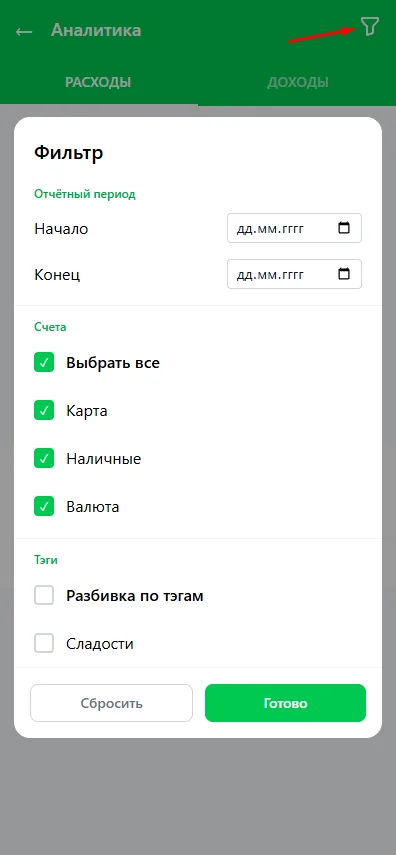Click the Фильтр dialog heading
The width and height of the screenshot is (396, 855).
[69, 153]
